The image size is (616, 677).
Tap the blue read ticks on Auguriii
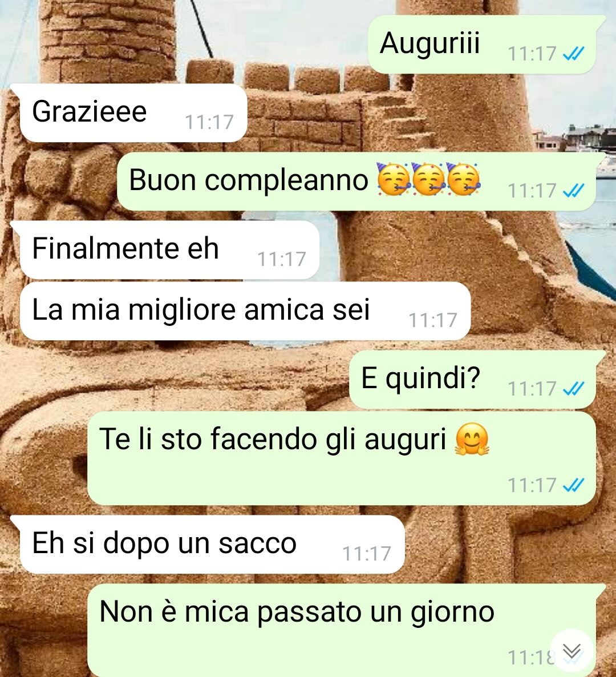[x=574, y=54]
